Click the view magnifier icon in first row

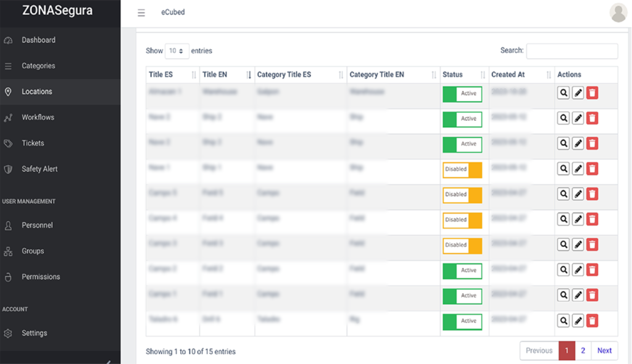coord(563,93)
